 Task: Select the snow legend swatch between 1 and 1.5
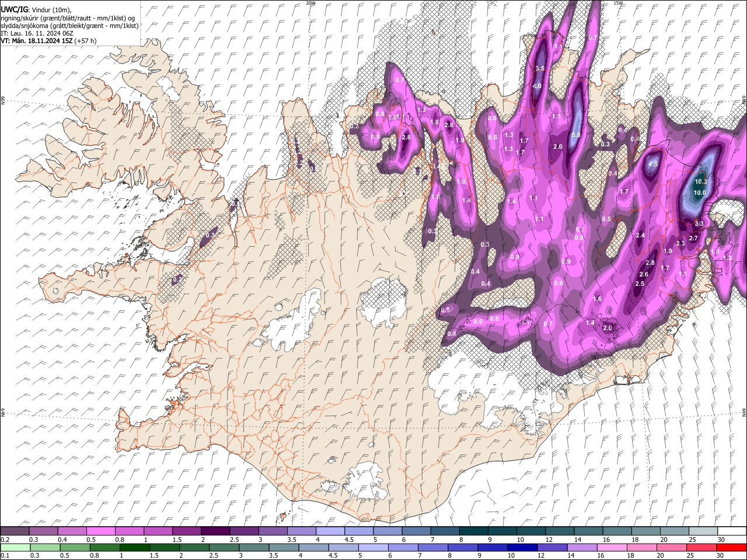tap(158, 531)
